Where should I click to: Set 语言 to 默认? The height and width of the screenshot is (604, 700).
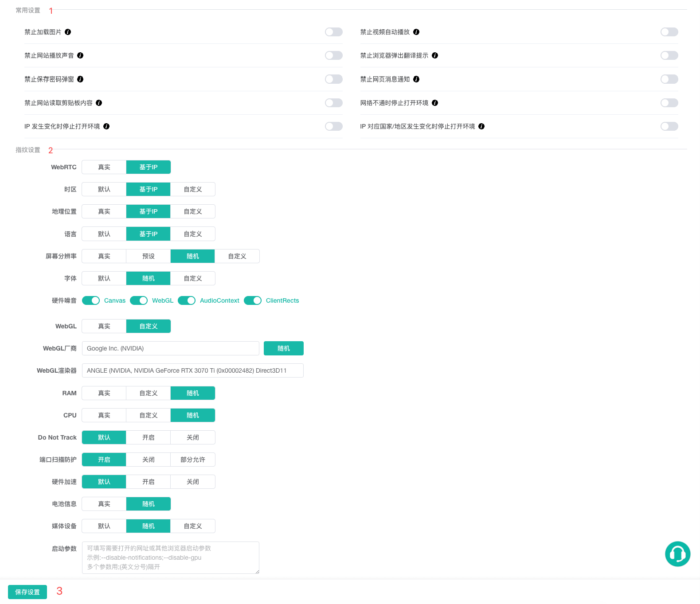(x=104, y=234)
